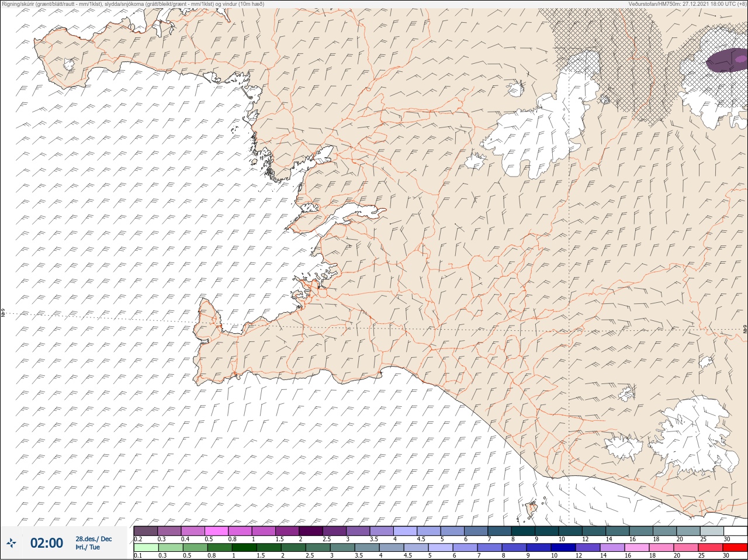Click the purple snowfall area on the map
This screenshot has height=560, width=748.
tap(727, 61)
